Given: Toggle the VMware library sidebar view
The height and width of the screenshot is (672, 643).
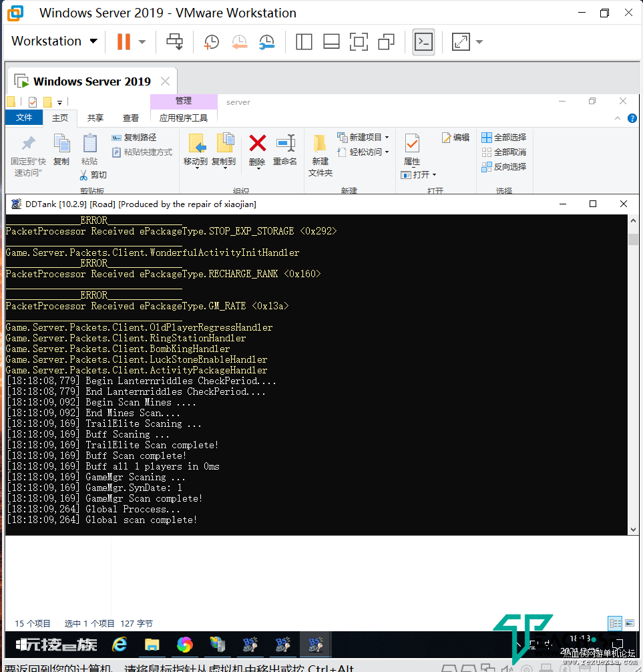Looking at the screenshot, I should pos(304,41).
